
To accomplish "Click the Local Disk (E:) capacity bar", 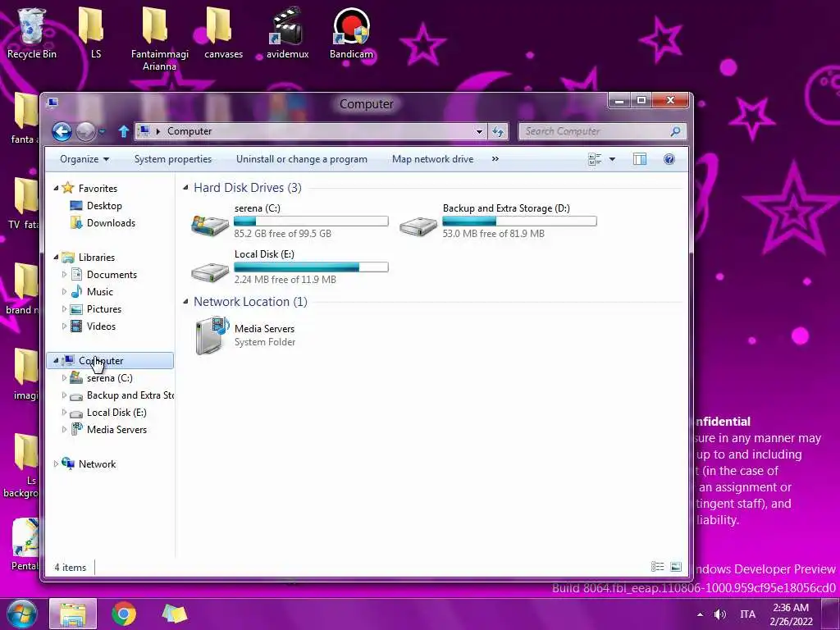I will 311,267.
